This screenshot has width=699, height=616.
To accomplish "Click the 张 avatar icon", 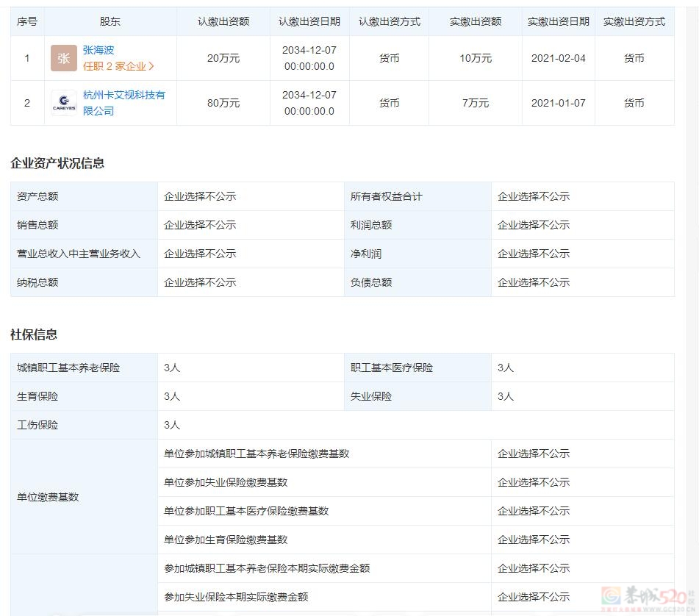I will pyautogui.click(x=64, y=58).
